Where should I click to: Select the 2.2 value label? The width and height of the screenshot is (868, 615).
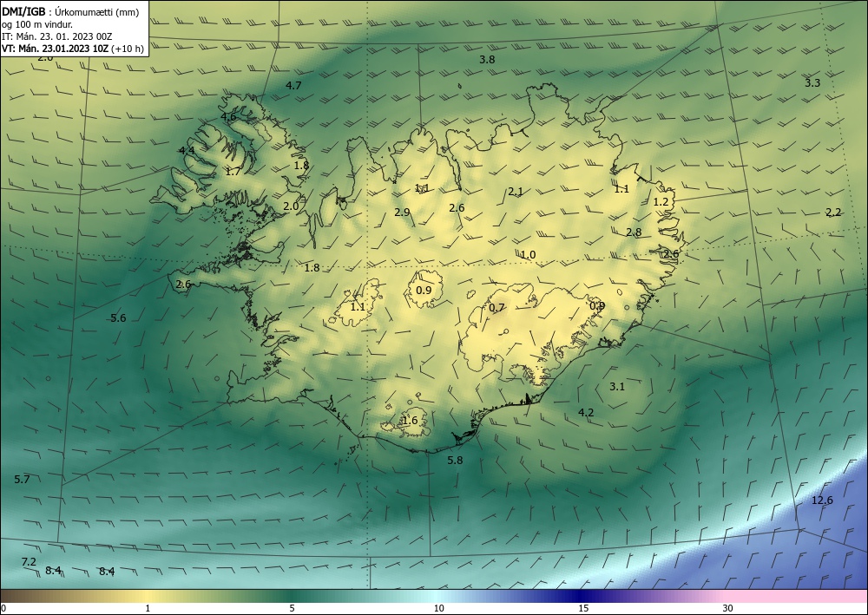pyautogui.click(x=833, y=213)
